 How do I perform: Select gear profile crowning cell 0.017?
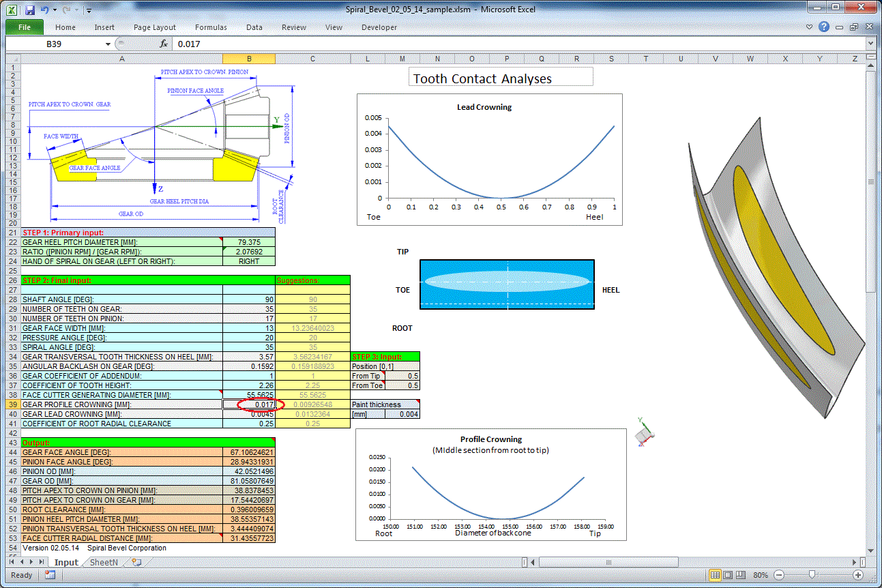click(249, 405)
